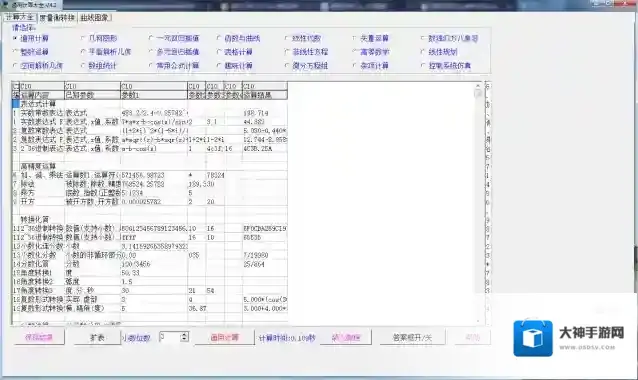Open the 曲线图像 tab
This screenshot has width=638, height=380.
point(94,17)
